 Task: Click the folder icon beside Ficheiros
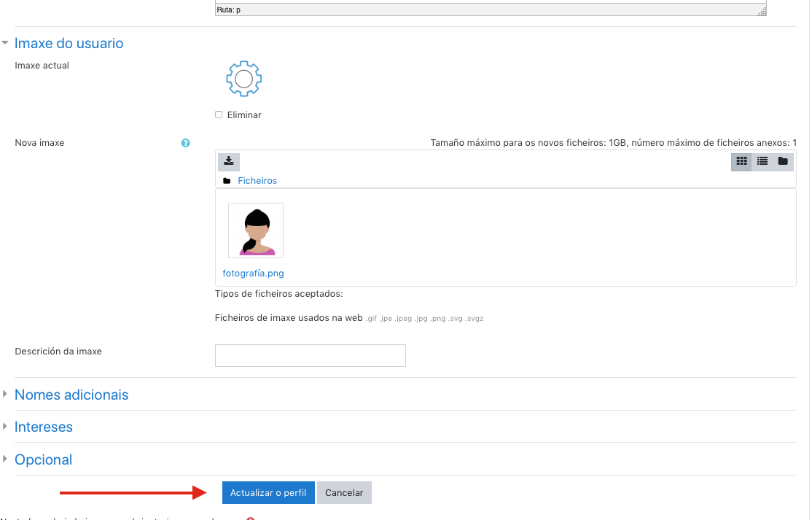point(227,181)
